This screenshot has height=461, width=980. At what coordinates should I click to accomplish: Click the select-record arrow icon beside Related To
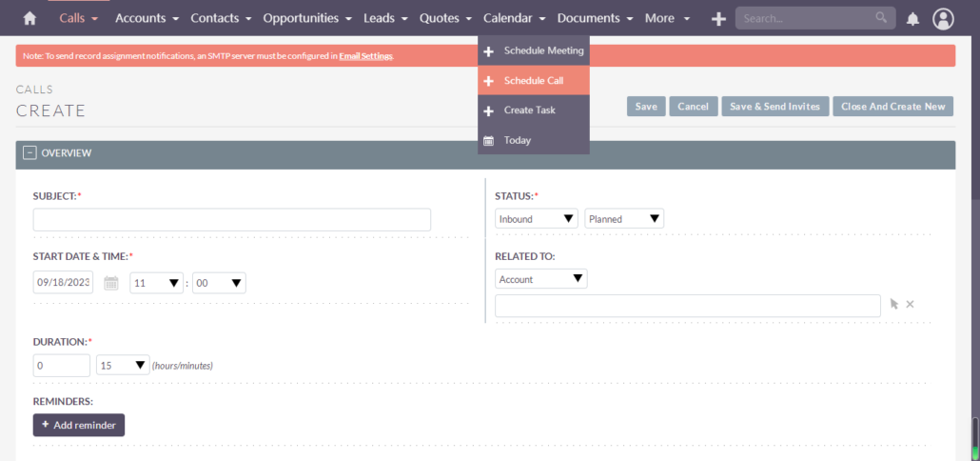click(x=893, y=305)
